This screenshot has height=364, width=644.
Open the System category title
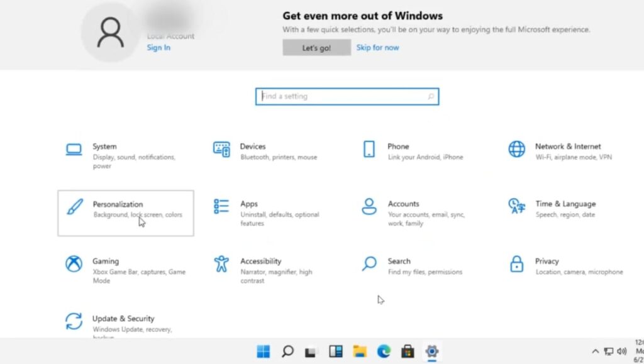pyautogui.click(x=104, y=146)
